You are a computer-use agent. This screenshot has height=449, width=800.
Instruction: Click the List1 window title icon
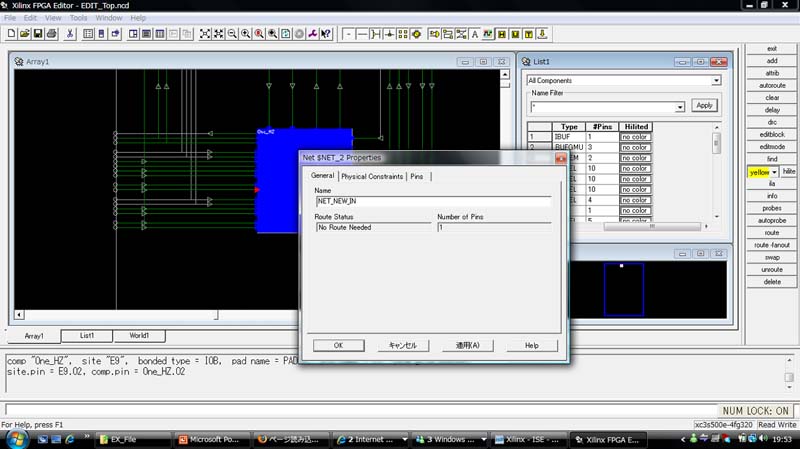(x=526, y=62)
